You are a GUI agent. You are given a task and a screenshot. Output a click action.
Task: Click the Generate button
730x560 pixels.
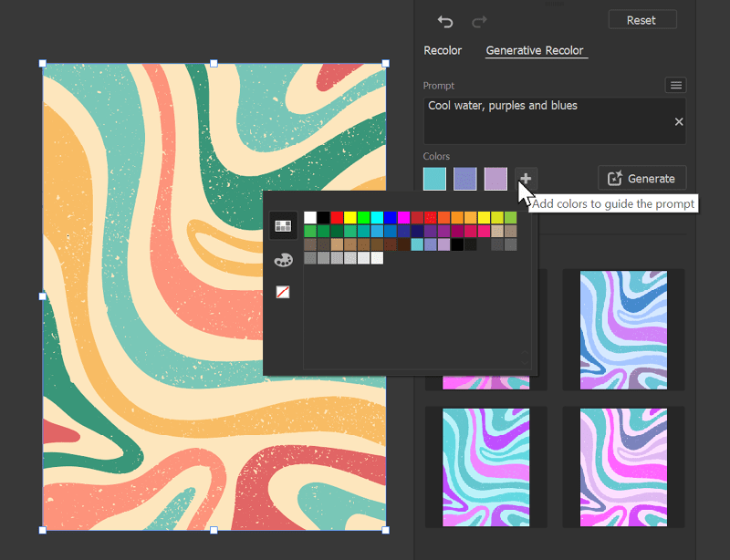pyautogui.click(x=642, y=178)
